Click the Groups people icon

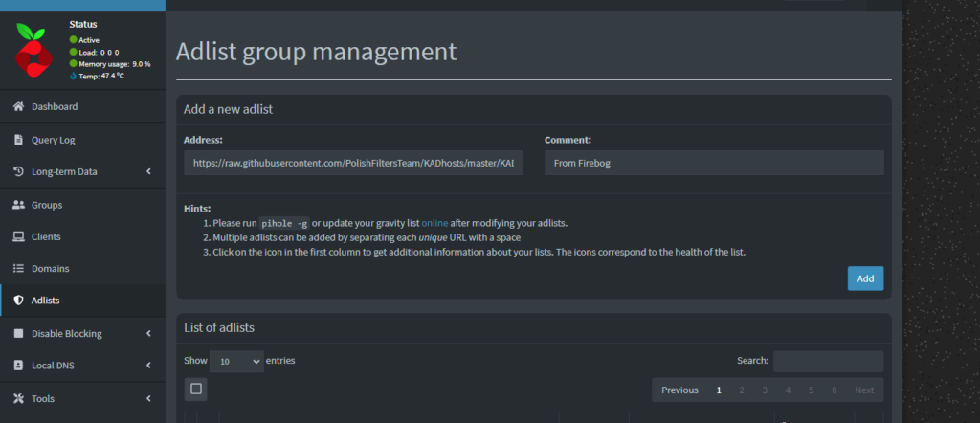tap(18, 205)
